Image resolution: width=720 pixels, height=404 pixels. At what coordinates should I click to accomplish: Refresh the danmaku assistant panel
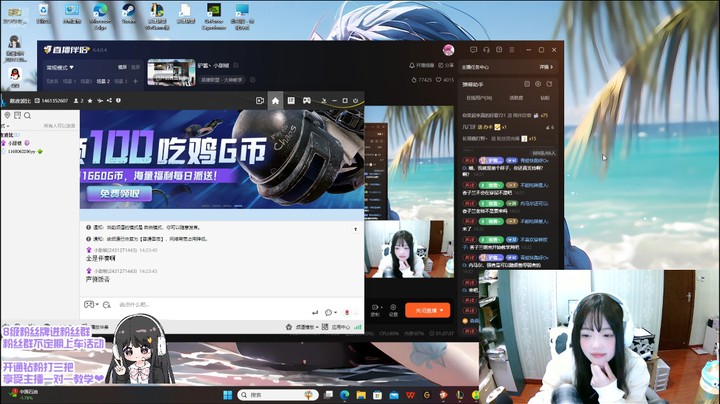coord(549,84)
